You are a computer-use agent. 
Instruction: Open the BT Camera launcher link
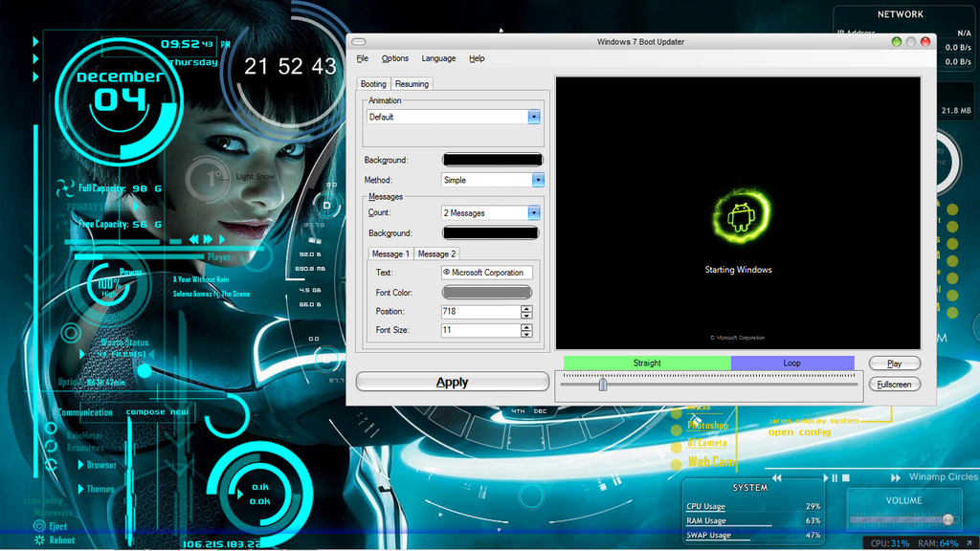click(707, 443)
